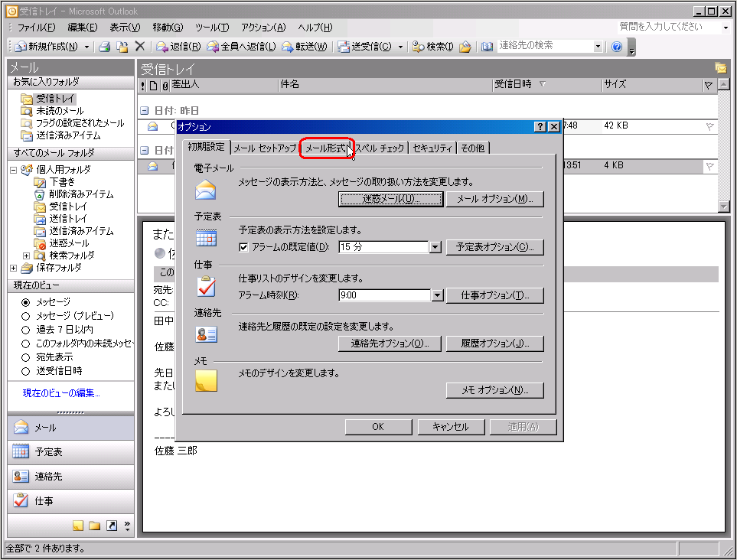Select 宛先表示 view radio button
Viewport: 737px width, 560px height.
26,357
